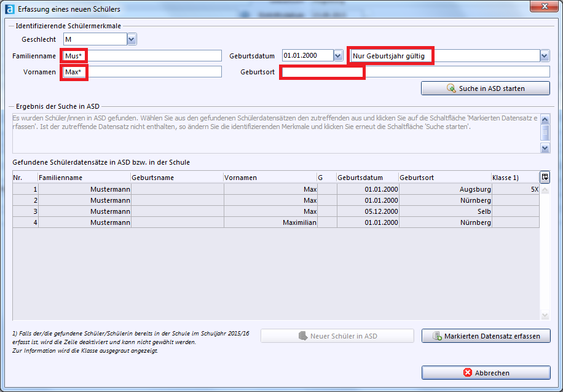Expand the 'Nur Geburtsjahr gültig' dropdown
This screenshot has height=392, width=563.
[544, 56]
